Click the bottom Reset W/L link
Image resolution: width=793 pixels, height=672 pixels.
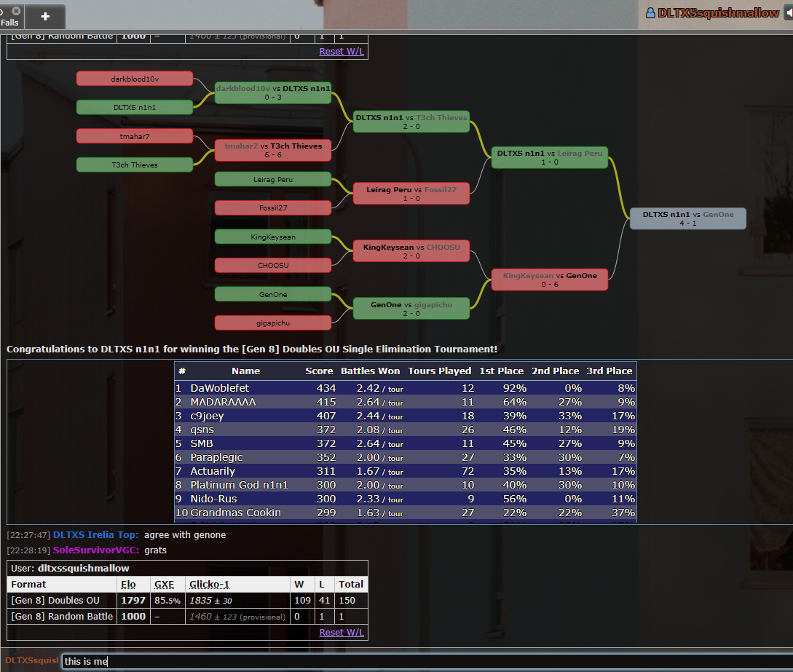(342, 633)
